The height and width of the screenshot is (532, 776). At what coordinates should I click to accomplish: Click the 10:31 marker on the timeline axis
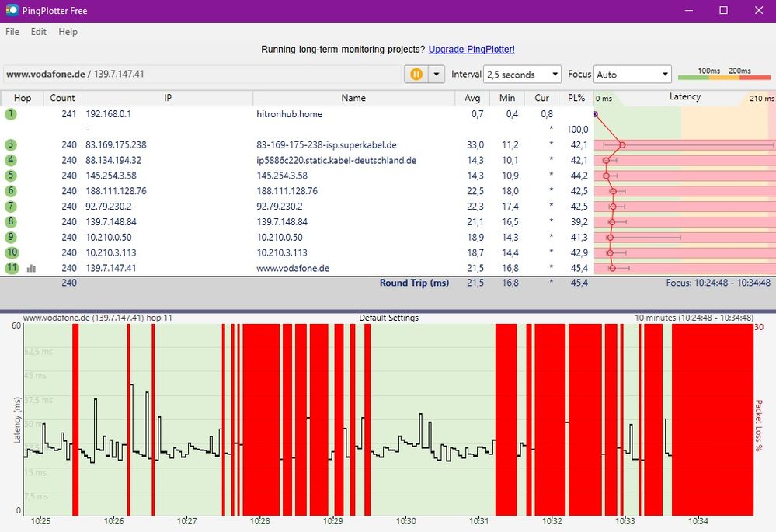(479, 521)
